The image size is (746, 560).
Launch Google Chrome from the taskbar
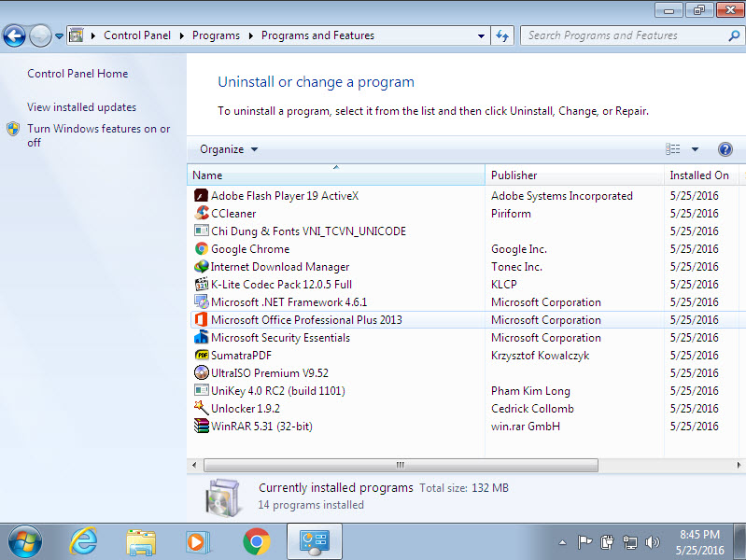tap(257, 541)
